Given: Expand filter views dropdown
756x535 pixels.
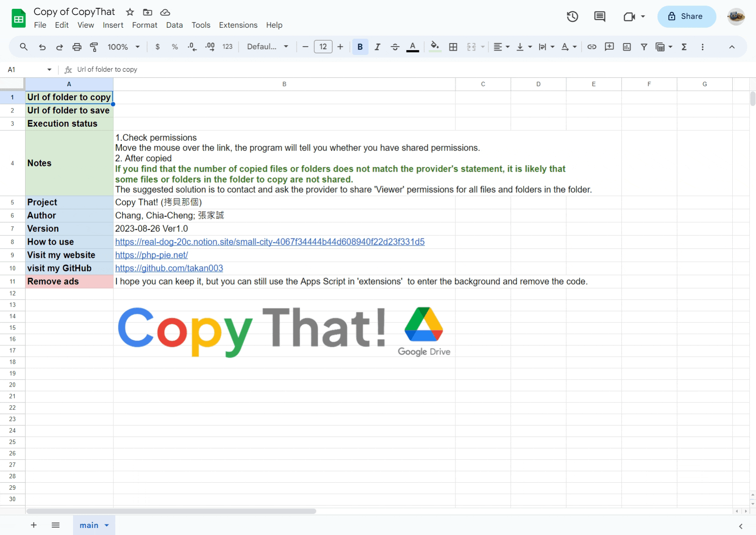Looking at the screenshot, I should [x=670, y=47].
